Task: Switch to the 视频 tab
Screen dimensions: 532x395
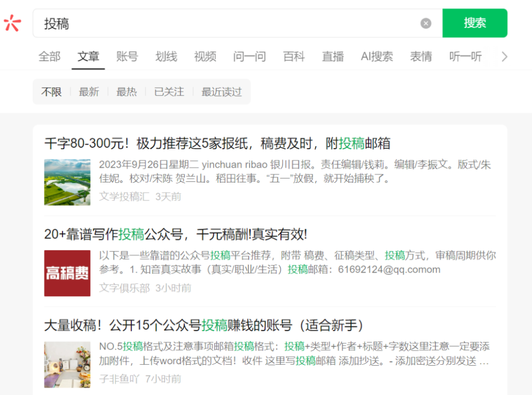Action: 205,57
